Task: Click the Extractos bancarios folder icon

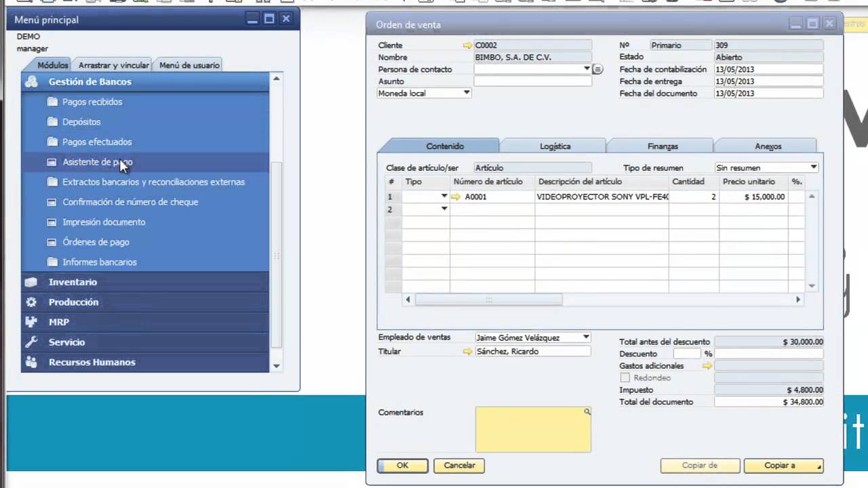Action: click(52, 182)
